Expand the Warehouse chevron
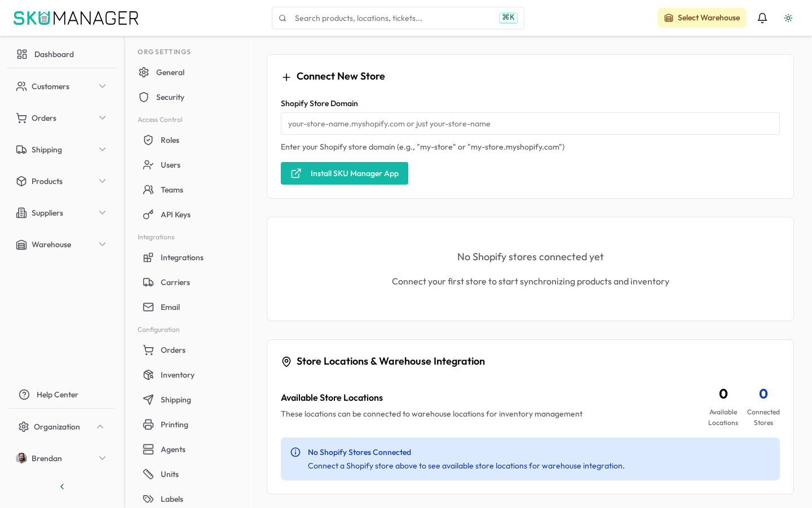 point(102,244)
